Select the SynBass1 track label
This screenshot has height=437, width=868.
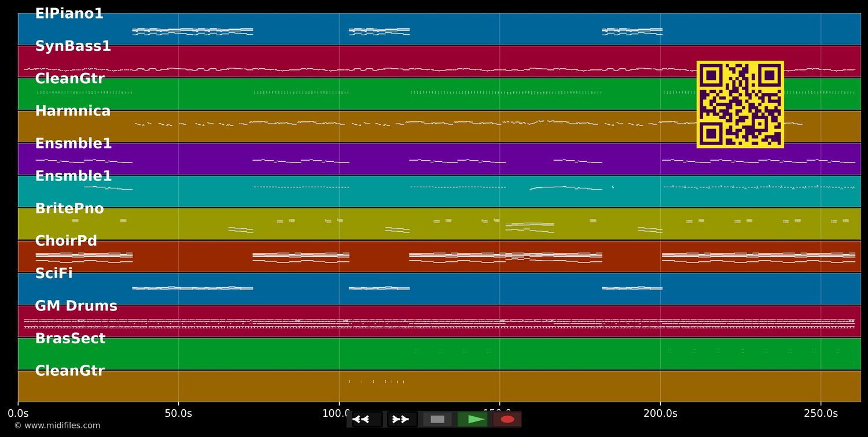tap(73, 46)
